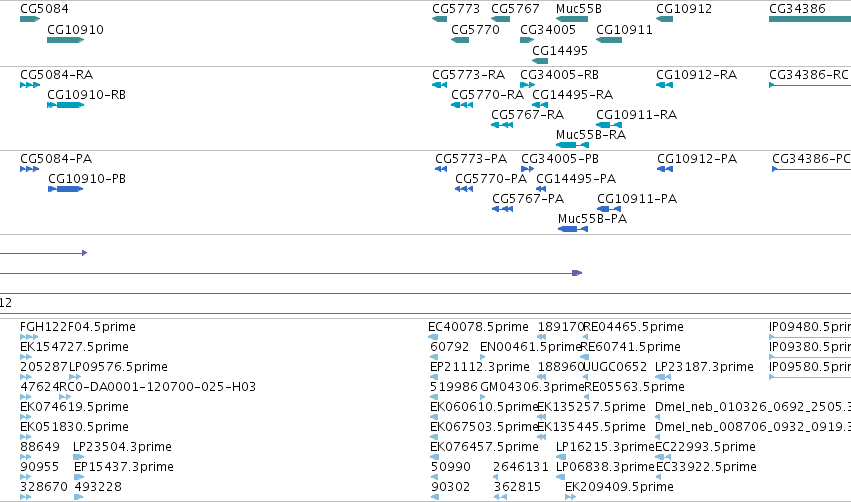Open the CG34386-RC transcript label
Image resolution: width=851 pixels, height=502 pixels.
point(809,74)
